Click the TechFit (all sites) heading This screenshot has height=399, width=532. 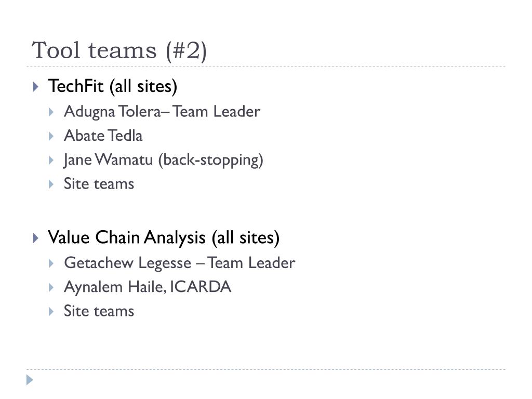(113, 86)
